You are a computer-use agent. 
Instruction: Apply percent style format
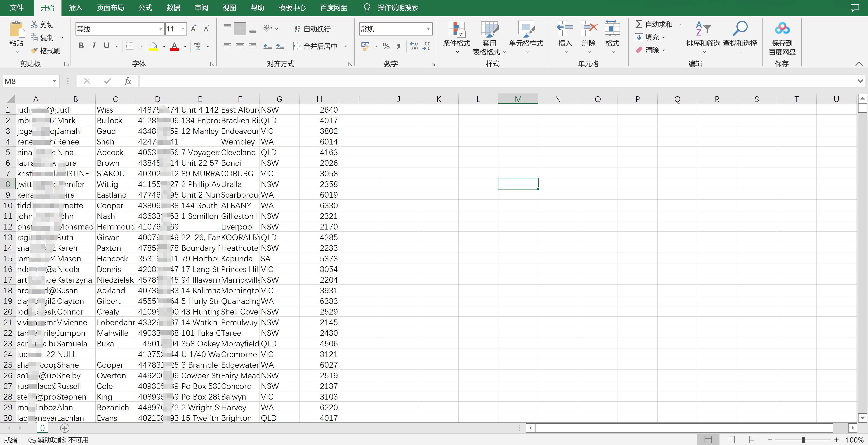pos(386,46)
